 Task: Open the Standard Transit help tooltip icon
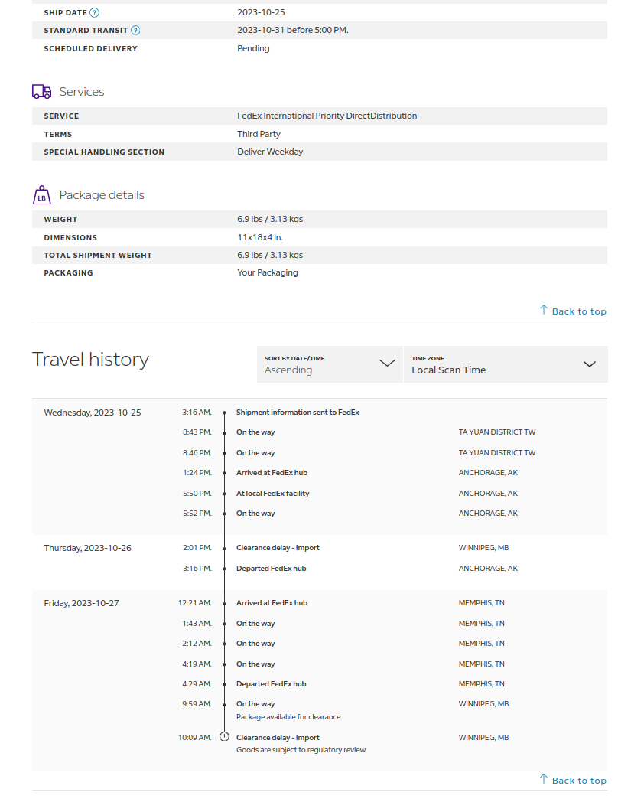[x=135, y=31]
